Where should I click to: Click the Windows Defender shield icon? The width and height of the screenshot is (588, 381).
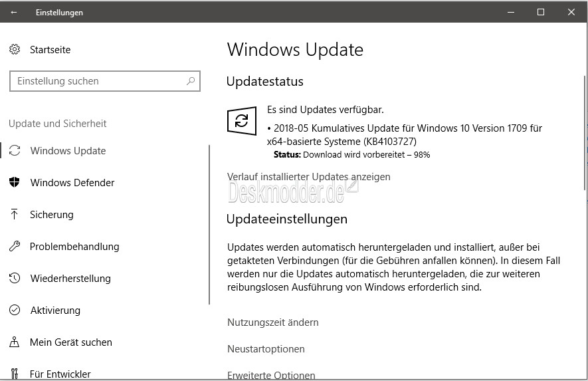click(14, 182)
